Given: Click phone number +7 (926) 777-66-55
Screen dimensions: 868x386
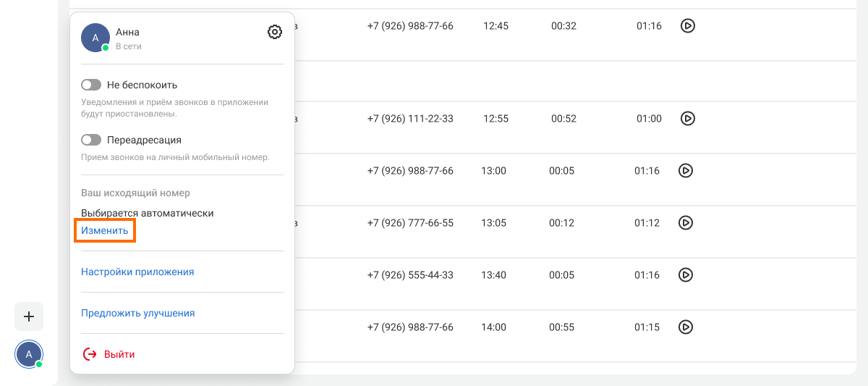Looking at the screenshot, I should [x=410, y=223].
